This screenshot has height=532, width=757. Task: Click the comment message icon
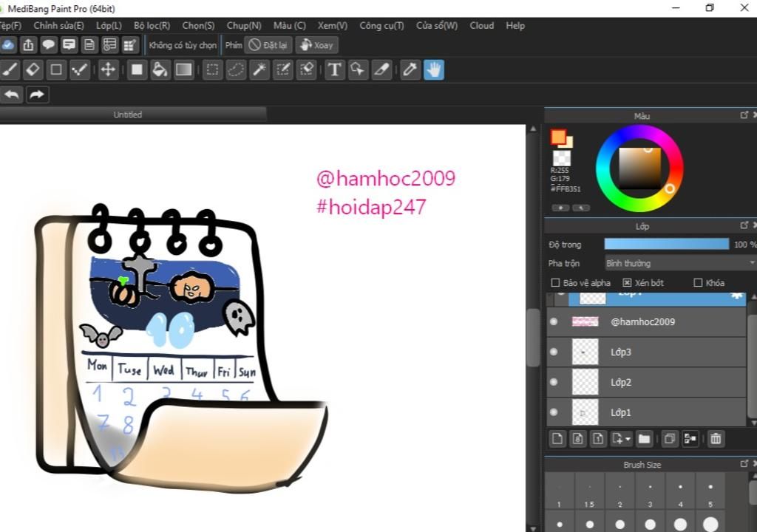coord(69,45)
